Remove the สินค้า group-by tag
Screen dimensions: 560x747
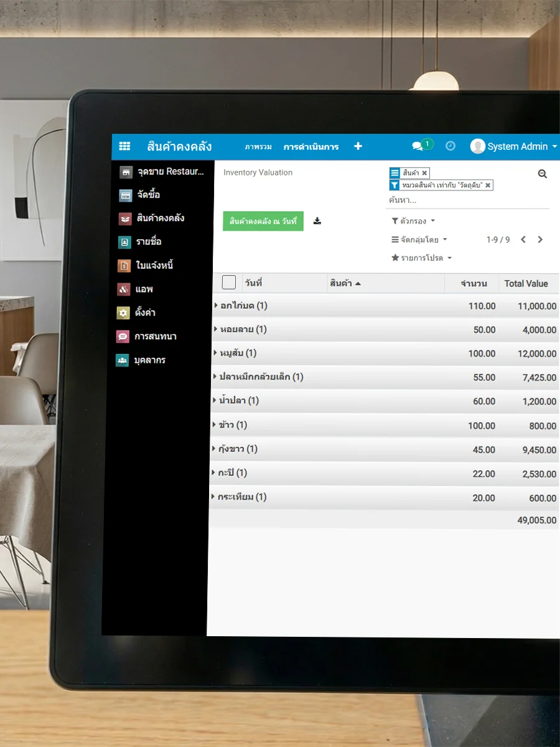(x=424, y=173)
